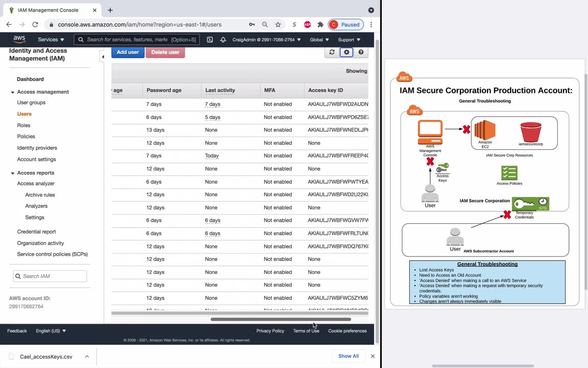Select the IAM Management Console tab

click(x=48, y=10)
